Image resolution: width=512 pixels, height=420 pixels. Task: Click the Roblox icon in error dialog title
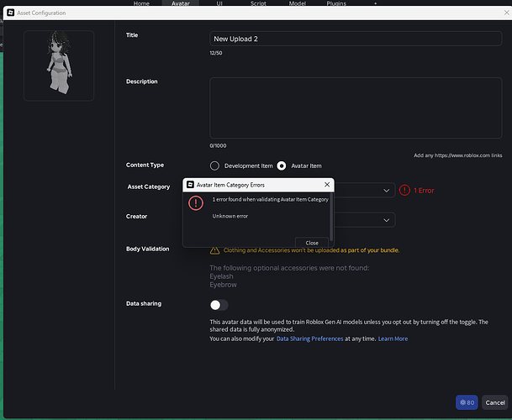tap(190, 185)
